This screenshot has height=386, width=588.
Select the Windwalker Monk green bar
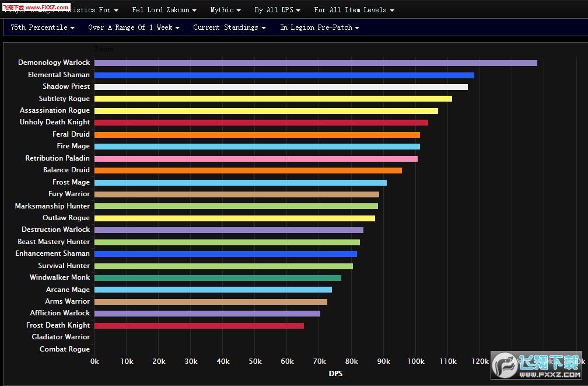[218, 278]
